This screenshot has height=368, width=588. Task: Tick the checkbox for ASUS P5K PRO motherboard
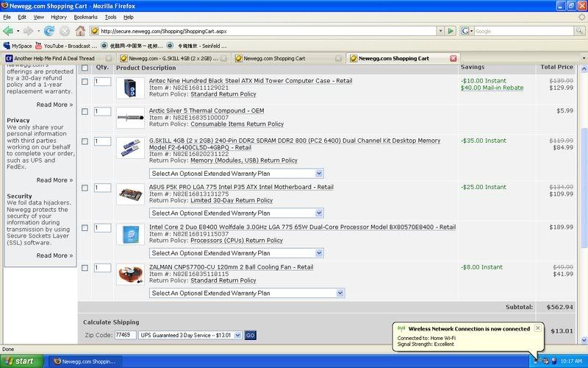pyautogui.click(x=85, y=188)
